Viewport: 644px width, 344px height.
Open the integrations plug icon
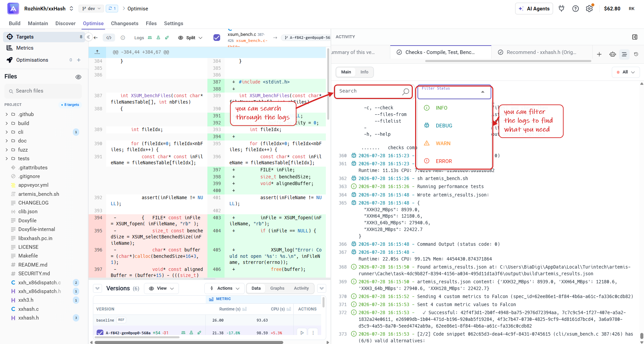tap(561, 8)
